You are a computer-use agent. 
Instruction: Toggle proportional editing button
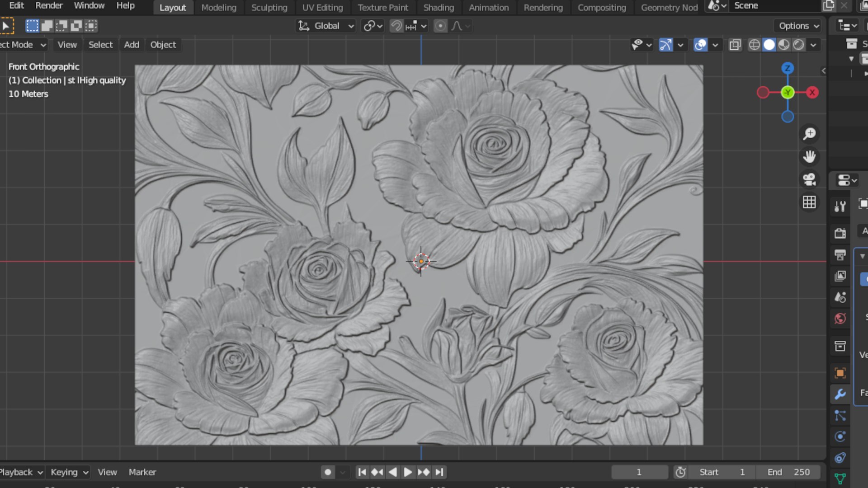pyautogui.click(x=440, y=26)
